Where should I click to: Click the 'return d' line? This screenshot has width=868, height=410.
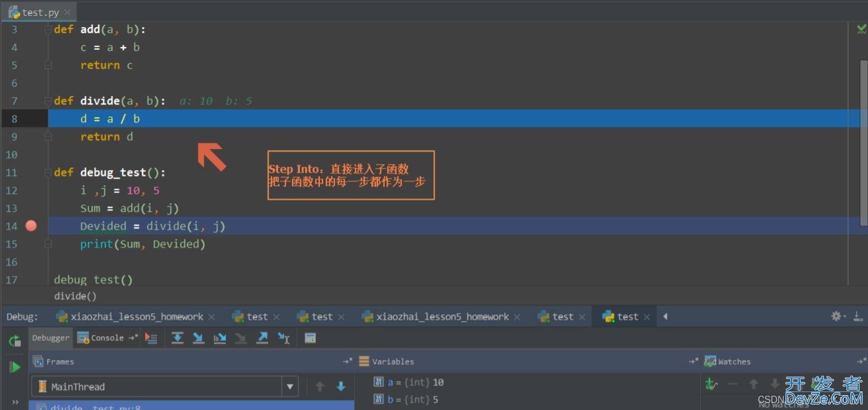click(106, 137)
